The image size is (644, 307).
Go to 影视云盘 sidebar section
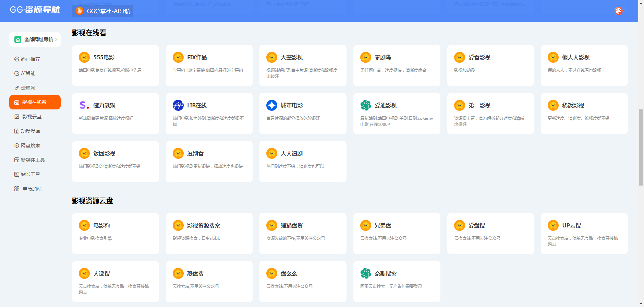click(35, 117)
